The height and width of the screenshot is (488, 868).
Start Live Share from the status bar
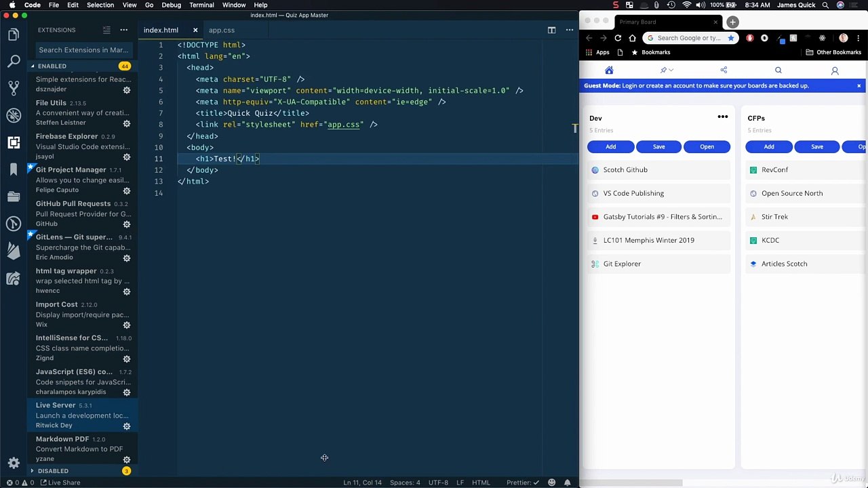tap(60, 483)
